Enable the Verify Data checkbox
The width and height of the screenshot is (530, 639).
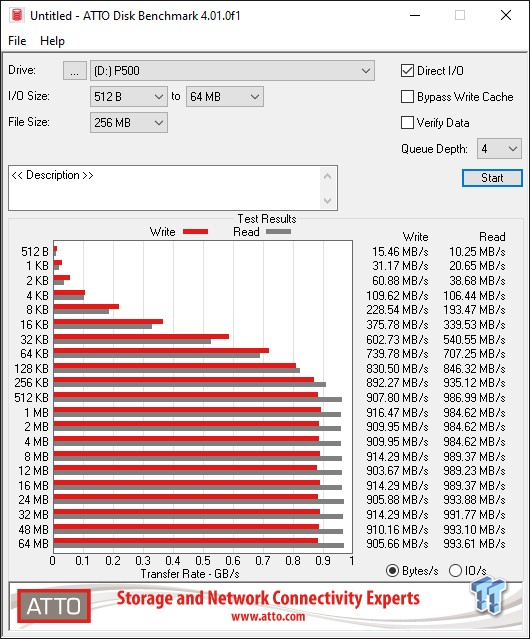click(407, 122)
